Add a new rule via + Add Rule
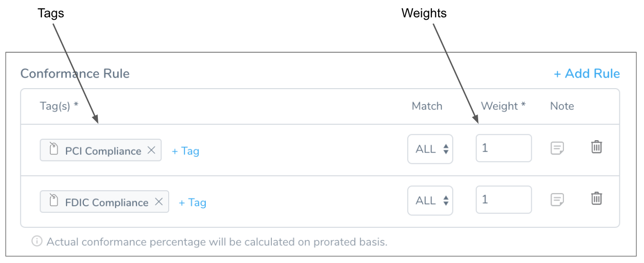This screenshot has height=263, width=644. pyautogui.click(x=587, y=74)
